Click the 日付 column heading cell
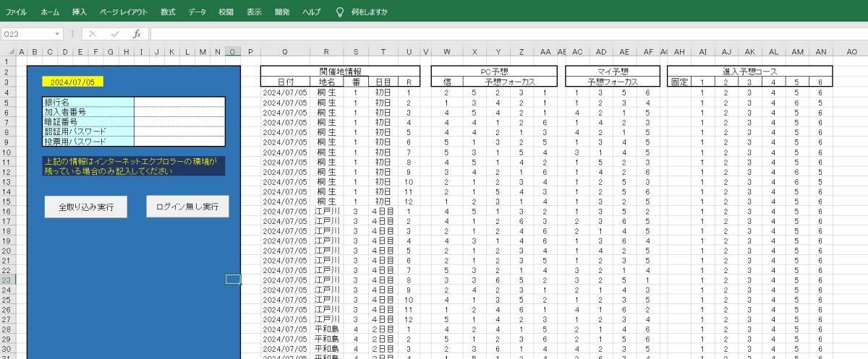The width and height of the screenshot is (868, 359). coord(285,82)
